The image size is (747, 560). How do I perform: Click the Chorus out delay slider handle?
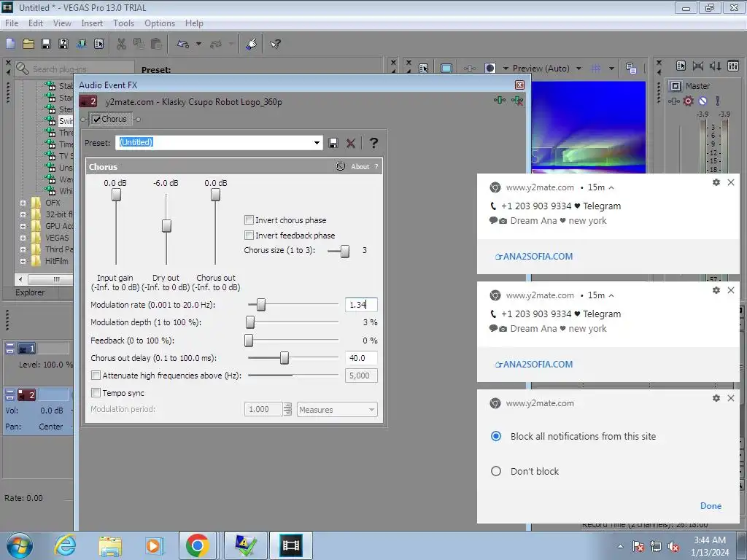tap(285, 357)
